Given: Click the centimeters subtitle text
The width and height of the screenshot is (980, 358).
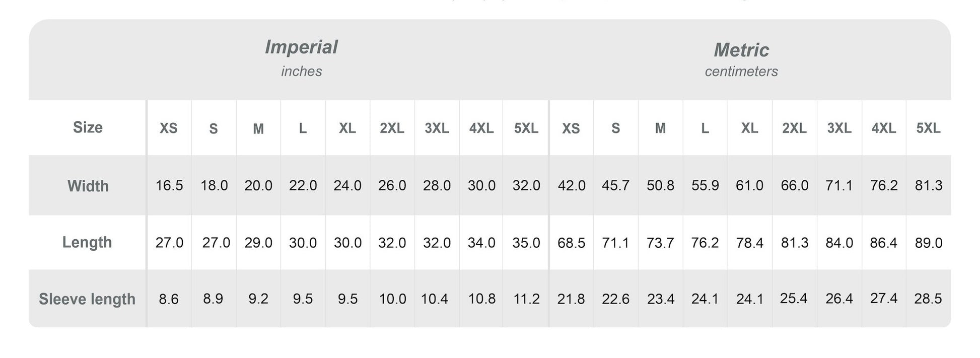Looking at the screenshot, I should [x=741, y=71].
